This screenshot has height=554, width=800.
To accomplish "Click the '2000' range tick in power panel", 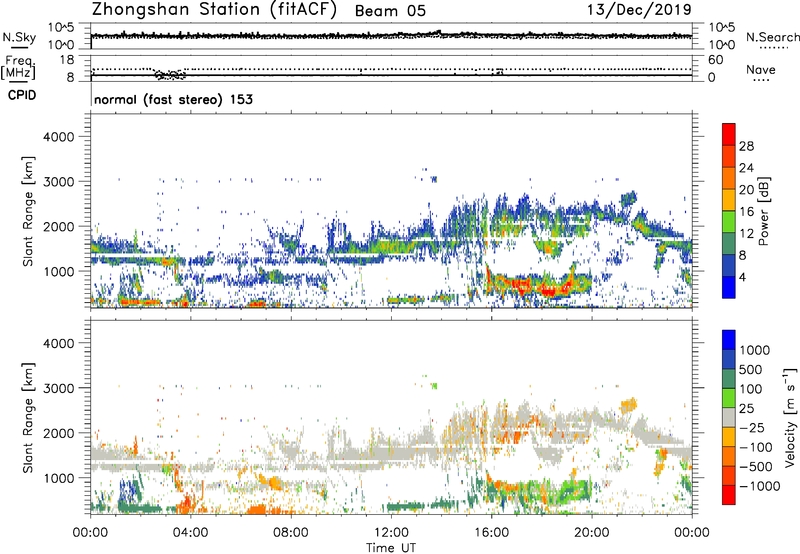I will point(59,226).
